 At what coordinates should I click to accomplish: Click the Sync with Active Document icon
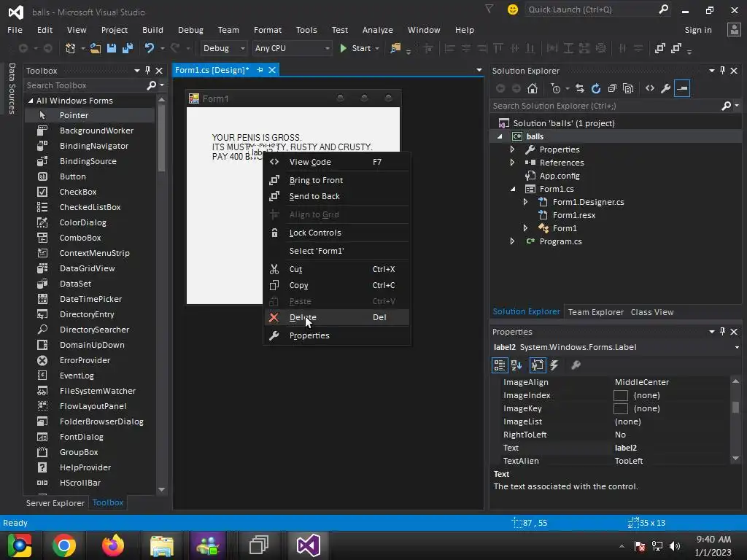pyautogui.click(x=580, y=88)
